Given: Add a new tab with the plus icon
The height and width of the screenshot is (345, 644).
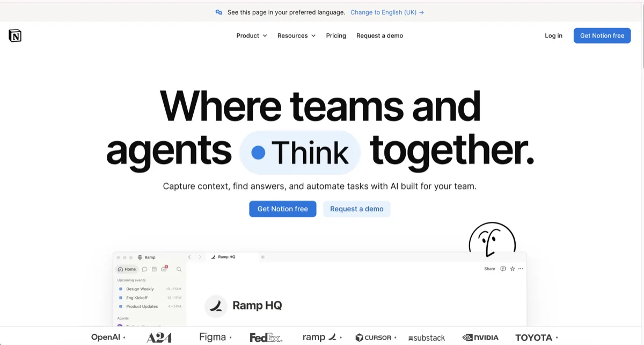Looking at the screenshot, I should click(263, 257).
